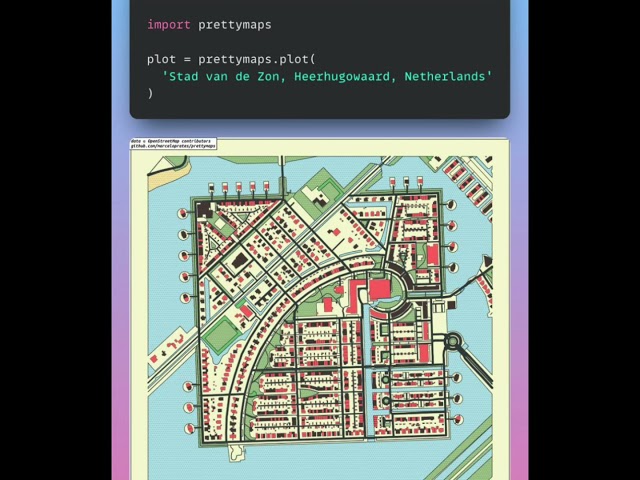Click the 'plot = prettymaps.plot(' code line
Screen dimensions: 640x480
(231, 60)
